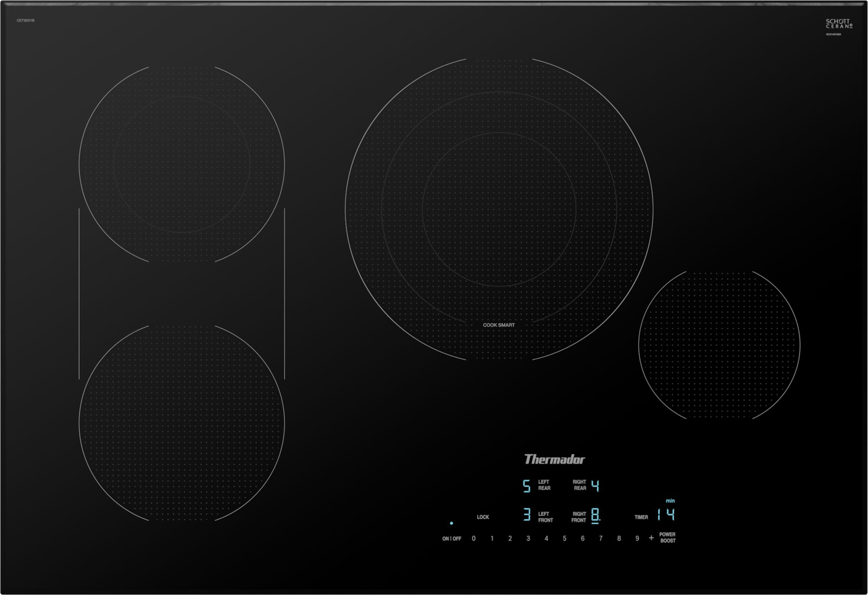The image size is (868, 595).
Task: Select the RIGHT FRONT burner key
Action: click(x=578, y=517)
